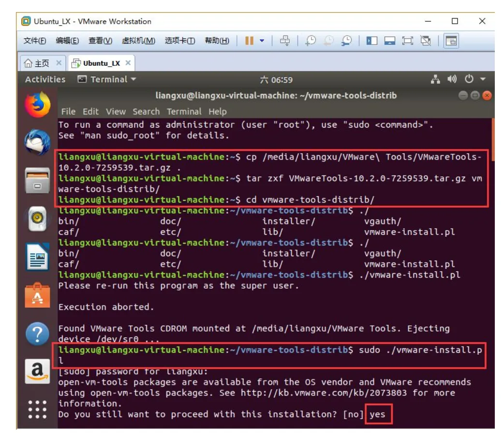
Task: Send Ctrl+Alt+Del to the virtual machine
Action: pos(285,41)
